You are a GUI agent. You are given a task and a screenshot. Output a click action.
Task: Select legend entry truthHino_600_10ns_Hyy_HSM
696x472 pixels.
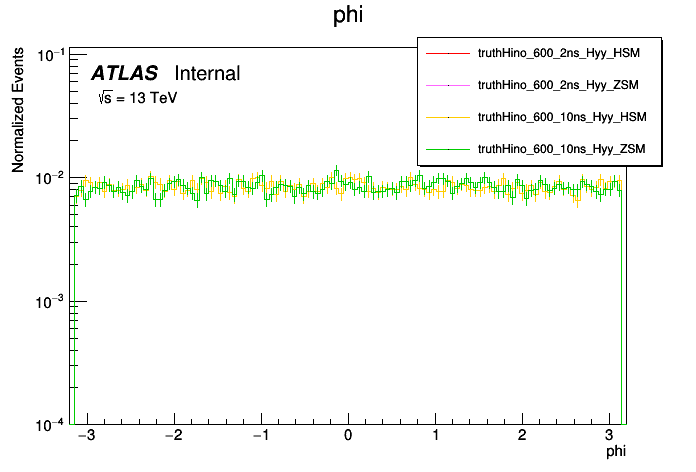(x=564, y=117)
